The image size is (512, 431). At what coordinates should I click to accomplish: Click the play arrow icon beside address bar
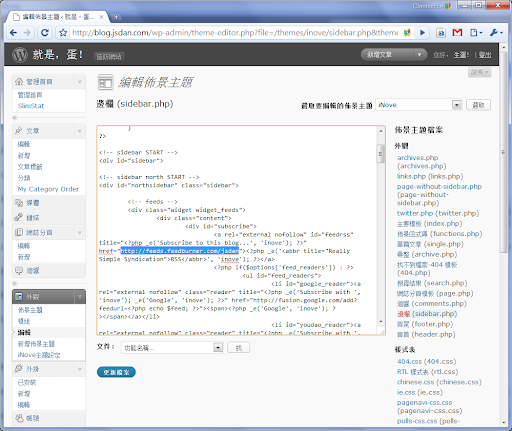[422, 33]
